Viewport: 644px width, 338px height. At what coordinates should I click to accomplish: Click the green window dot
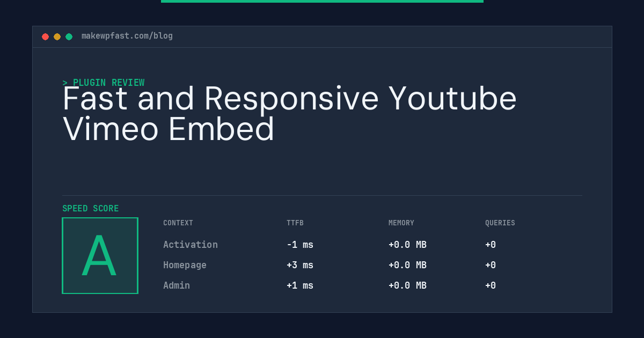click(x=69, y=36)
